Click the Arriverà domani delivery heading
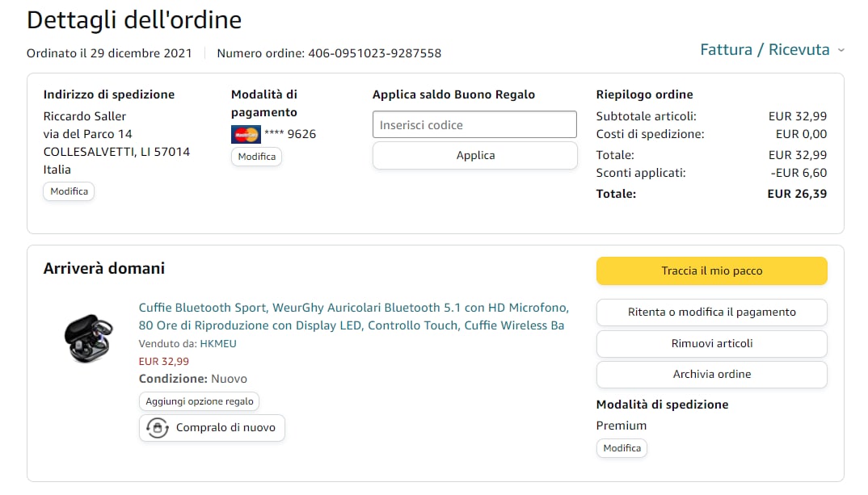The width and height of the screenshot is (868, 495). pyautogui.click(x=104, y=268)
